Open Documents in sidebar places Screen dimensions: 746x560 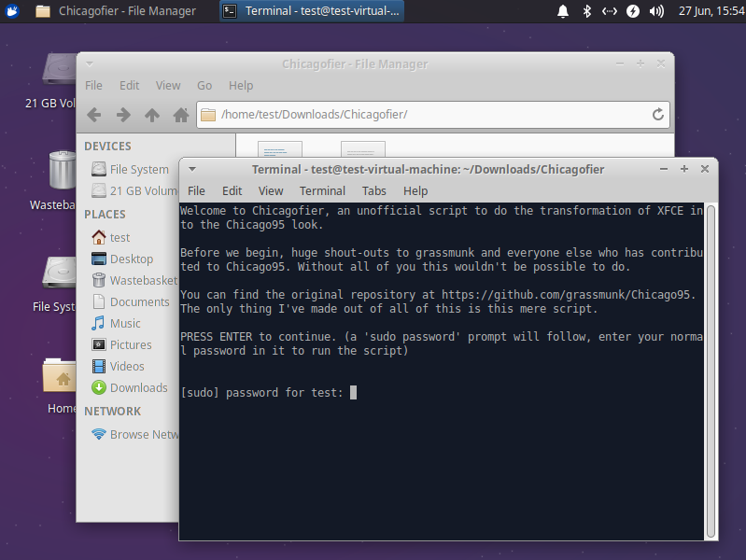pyautogui.click(x=131, y=302)
